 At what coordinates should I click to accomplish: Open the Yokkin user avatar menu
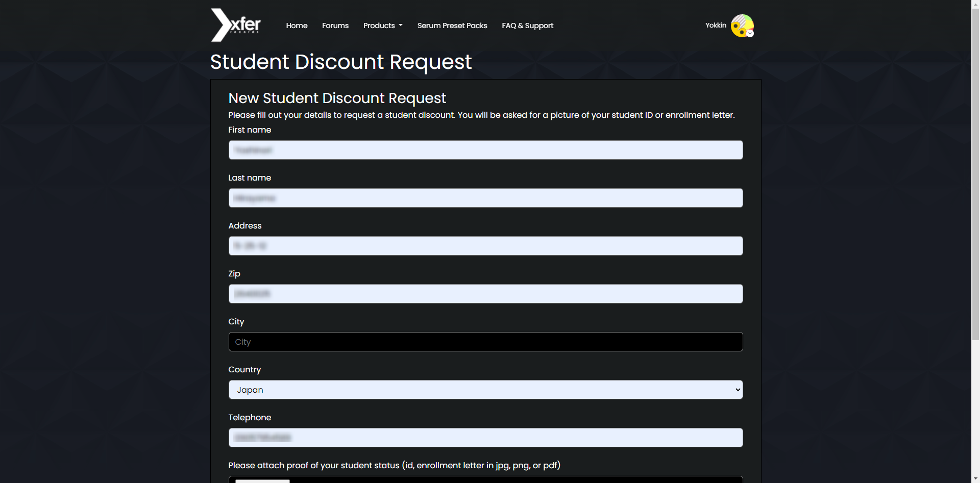(742, 26)
